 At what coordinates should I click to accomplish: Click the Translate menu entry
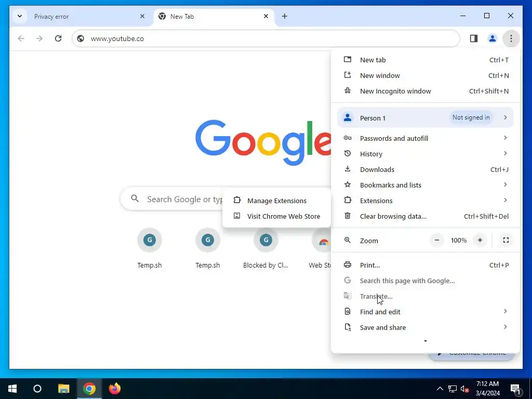tap(425, 296)
